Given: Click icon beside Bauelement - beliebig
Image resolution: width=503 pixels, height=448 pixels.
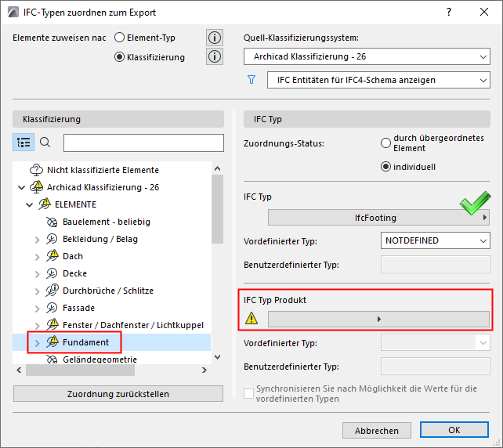Looking at the screenshot, I should pyautogui.click(x=52, y=222).
